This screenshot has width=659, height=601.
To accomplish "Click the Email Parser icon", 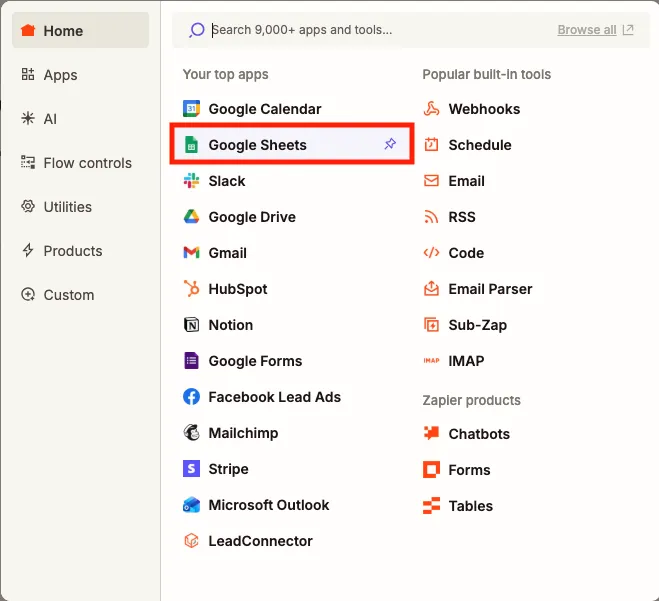I will pos(431,289).
